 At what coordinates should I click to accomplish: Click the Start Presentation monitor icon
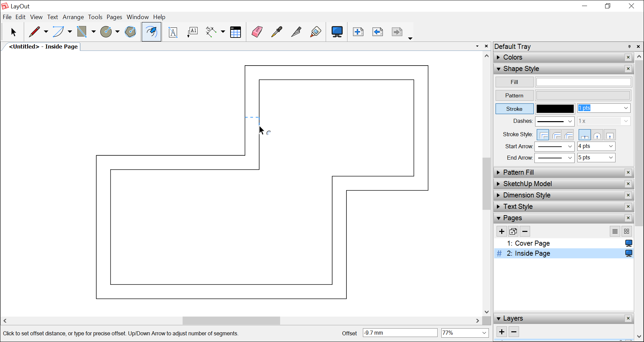337,32
